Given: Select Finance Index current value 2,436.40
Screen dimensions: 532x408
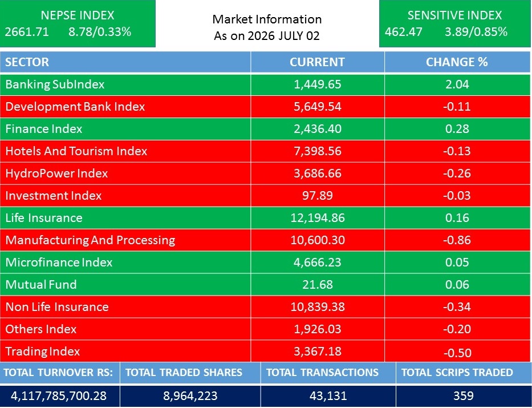Looking at the screenshot, I should (318, 129).
